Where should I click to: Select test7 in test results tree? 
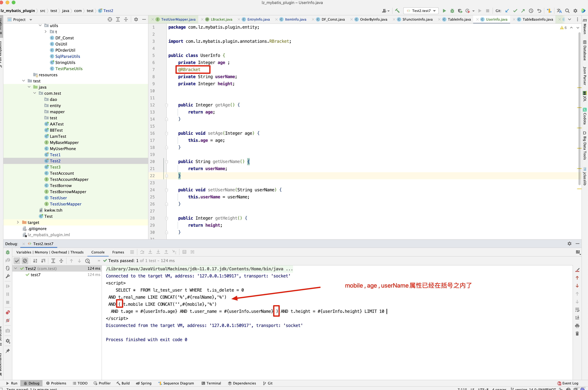coord(35,275)
